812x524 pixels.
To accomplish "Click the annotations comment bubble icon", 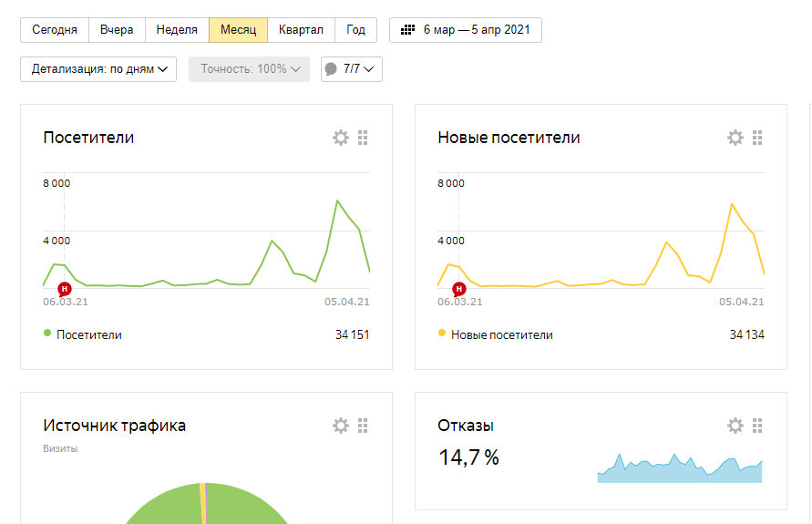I will pos(331,69).
